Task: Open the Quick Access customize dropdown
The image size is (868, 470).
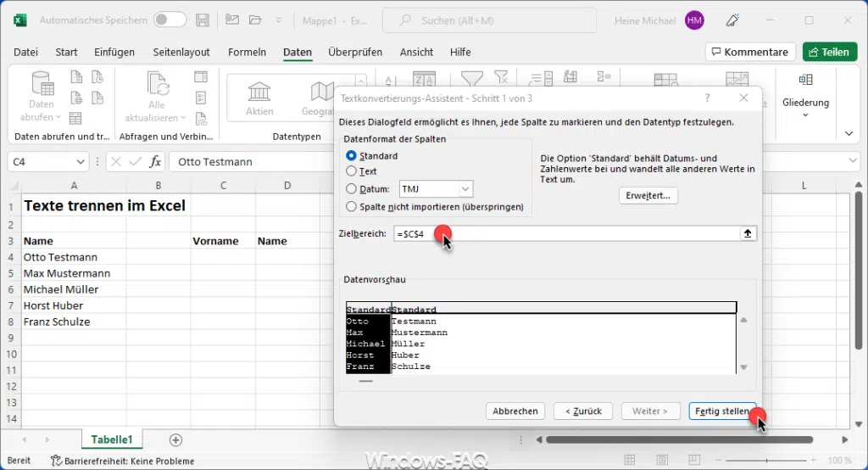Action: pyautogui.click(x=278, y=20)
